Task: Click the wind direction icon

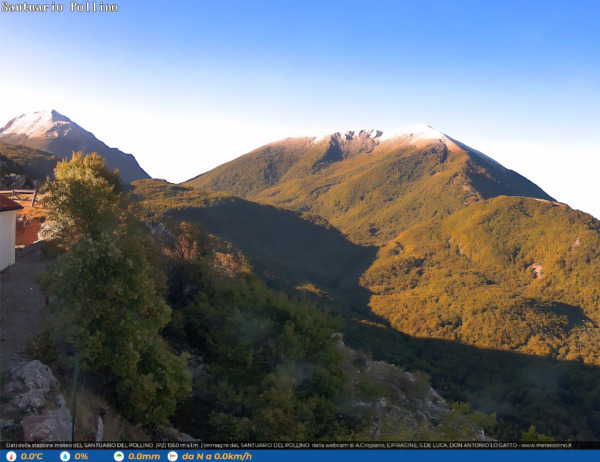Action: pyautogui.click(x=173, y=456)
